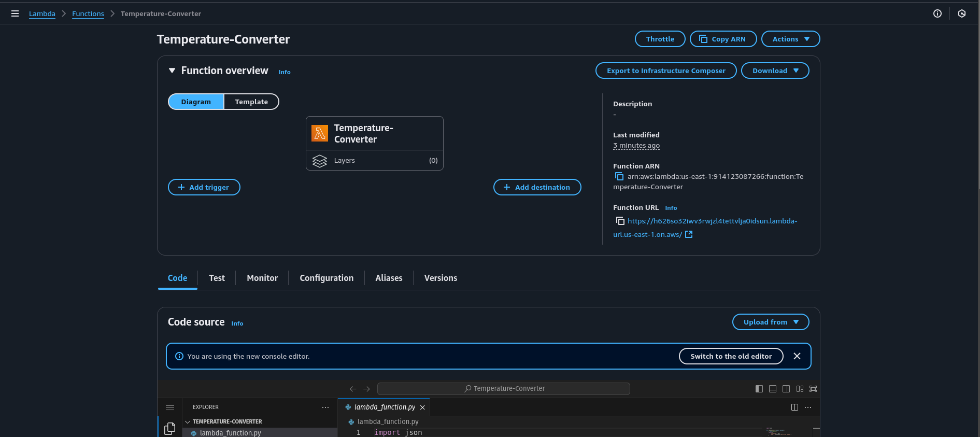Click the copy icon in Copy ARN button
The width and height of the screenshot is (980, 437).
pos(703,39)
